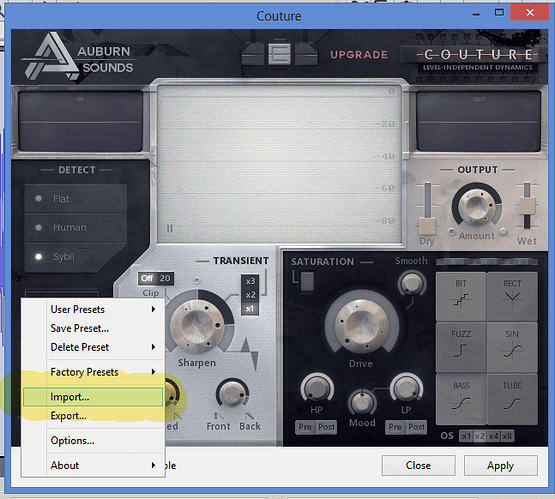Click the output Amount knob
This screenshot has width=555, height=499.
coord(476,206)
